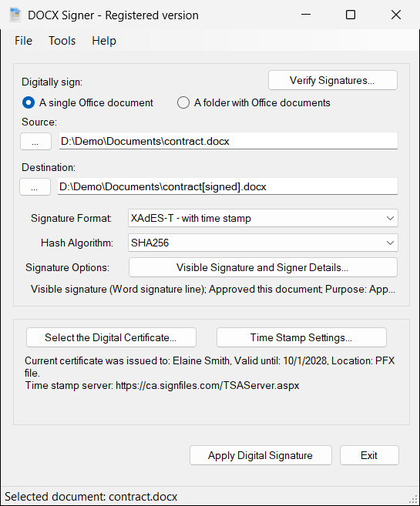Click the window resize grip in the status bar
This screenshot has width=420, height=506.
(413, 499)
